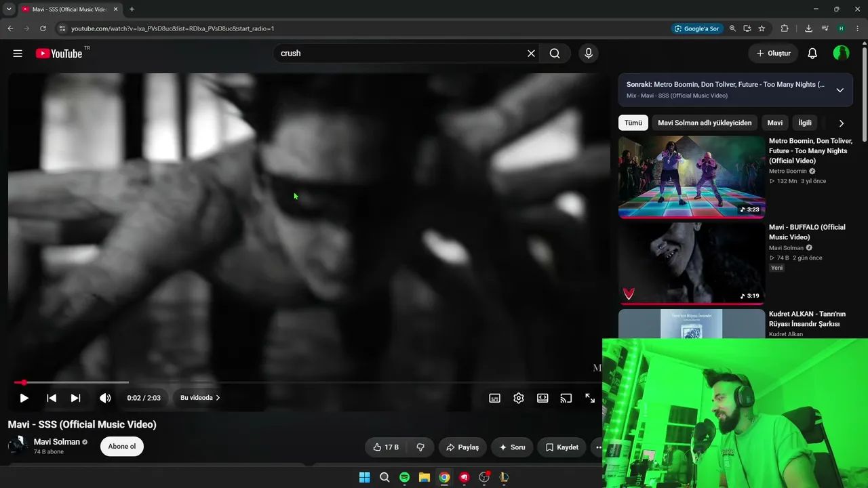Open the Mavi - BUFFALO video thumbnail
Viewport: 868px width, 488px height.
click(x=692, y=264)
